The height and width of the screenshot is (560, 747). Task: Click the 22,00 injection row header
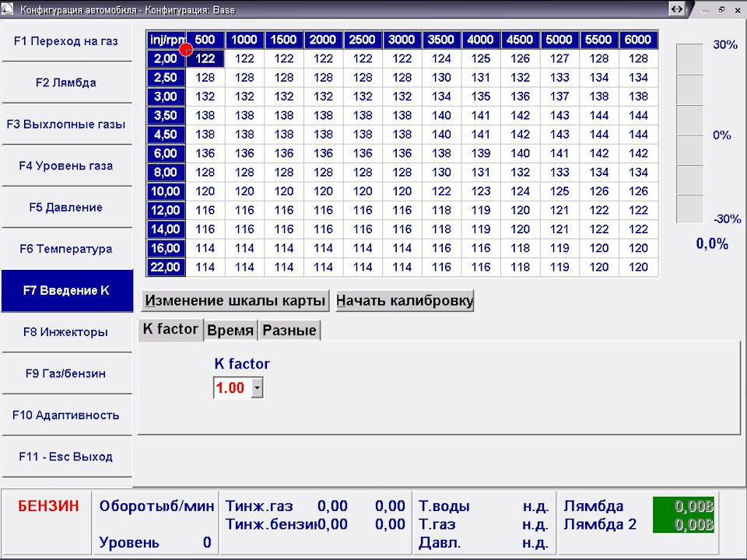click(x=165, y=267)
